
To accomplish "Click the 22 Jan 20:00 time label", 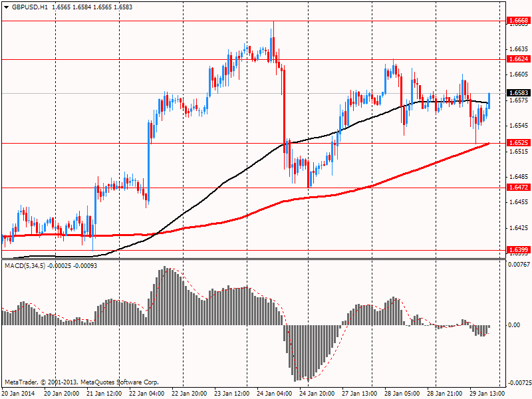I will (x=190, y=394).
